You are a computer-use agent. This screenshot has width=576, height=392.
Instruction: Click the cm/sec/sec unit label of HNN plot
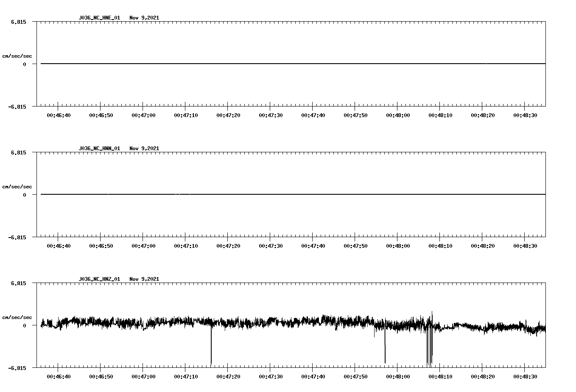coord(17,187)
